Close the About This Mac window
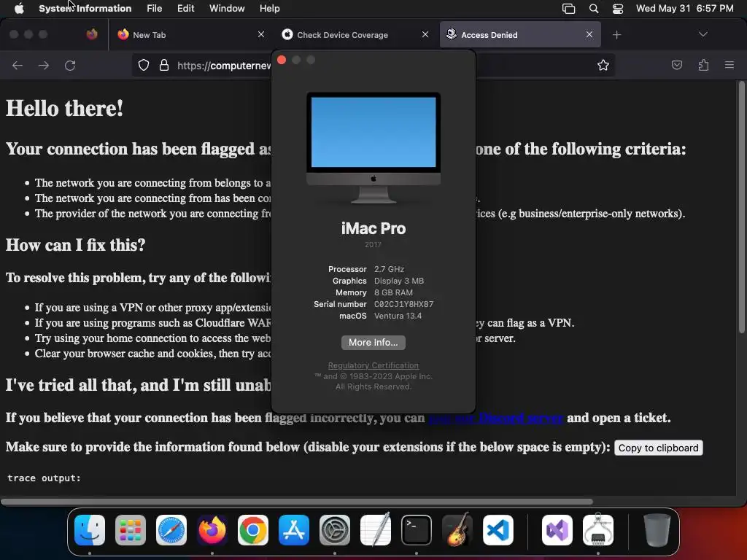 coord(282,60)
